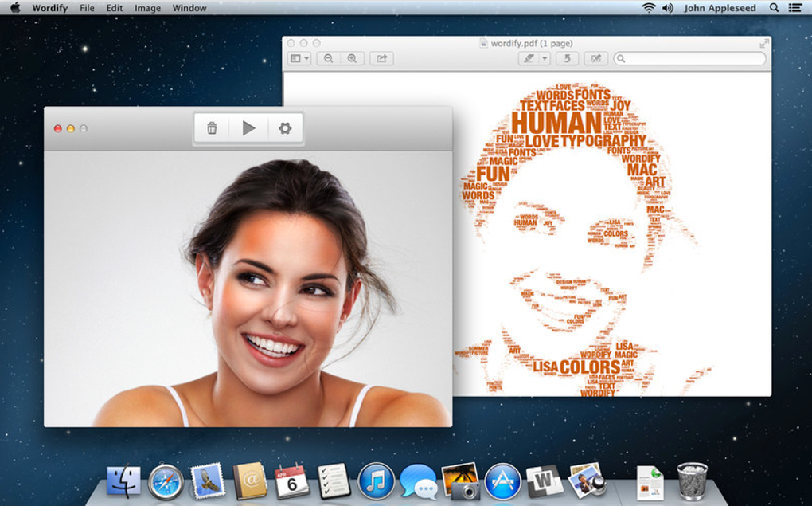Open the App Store from the Dock
This screenshot has height=506, width=812.
tap(502, 481)
